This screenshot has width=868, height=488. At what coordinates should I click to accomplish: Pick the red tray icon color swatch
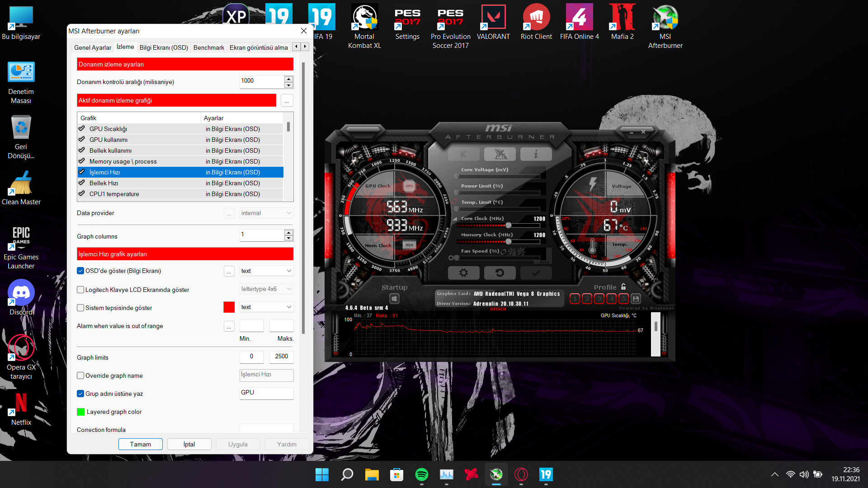click(229, 307)
